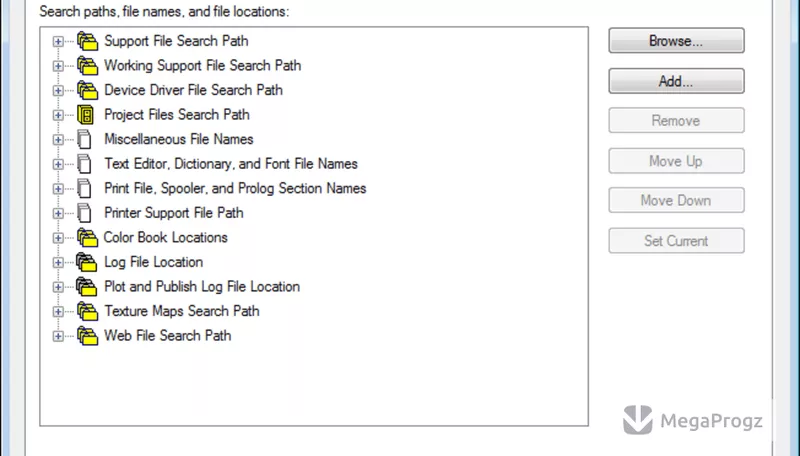
Task: Click the Support File Search Path folder icon
Action: (87, 41)
